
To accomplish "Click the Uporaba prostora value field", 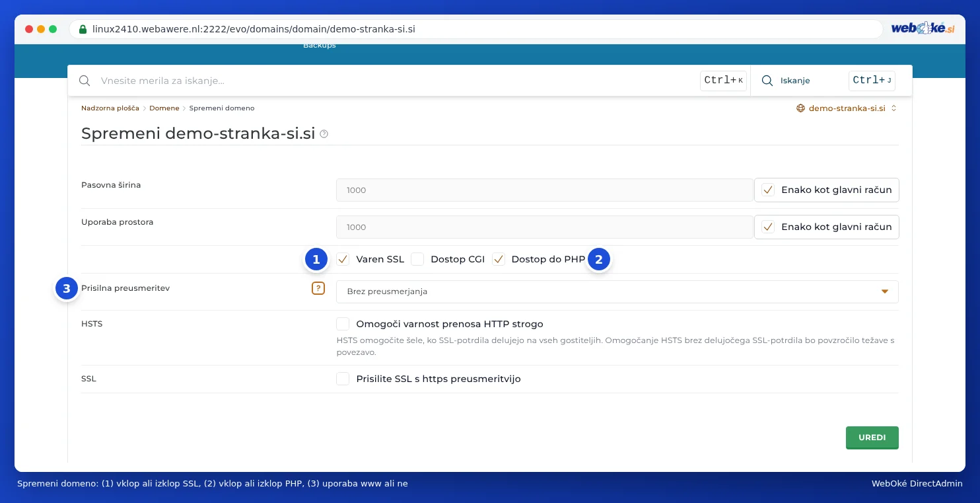I will (x=545, y=227).
